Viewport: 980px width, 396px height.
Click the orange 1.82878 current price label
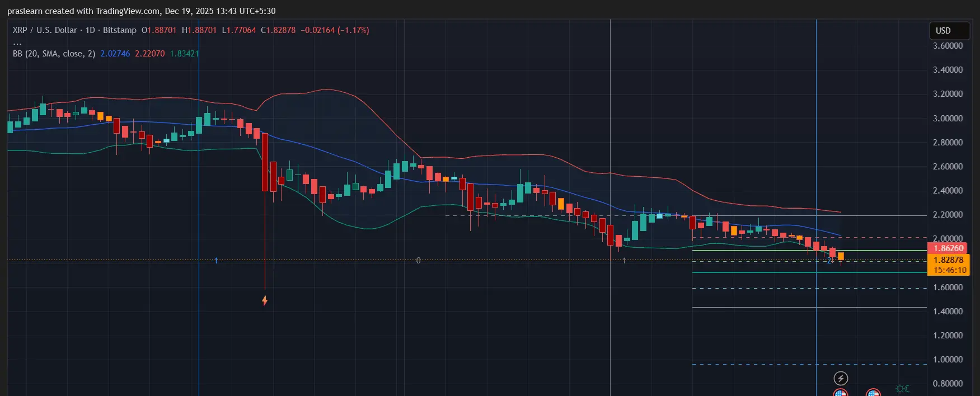click(948, 260)
